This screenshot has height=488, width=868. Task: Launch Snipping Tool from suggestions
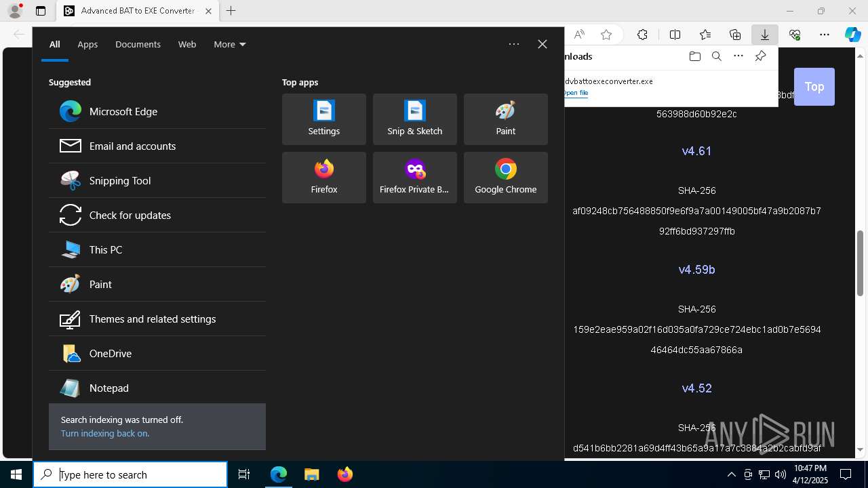[157, 180]
